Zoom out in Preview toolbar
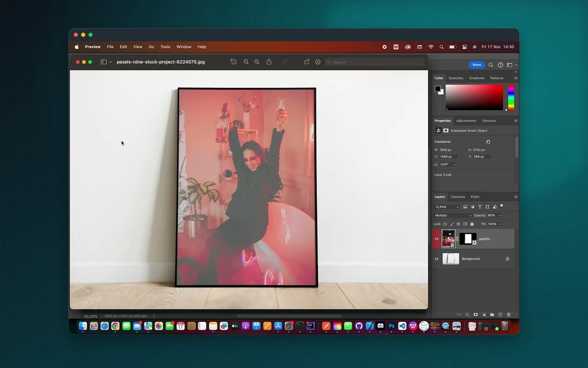Screen dimensions: 588x368 (246, 62)
